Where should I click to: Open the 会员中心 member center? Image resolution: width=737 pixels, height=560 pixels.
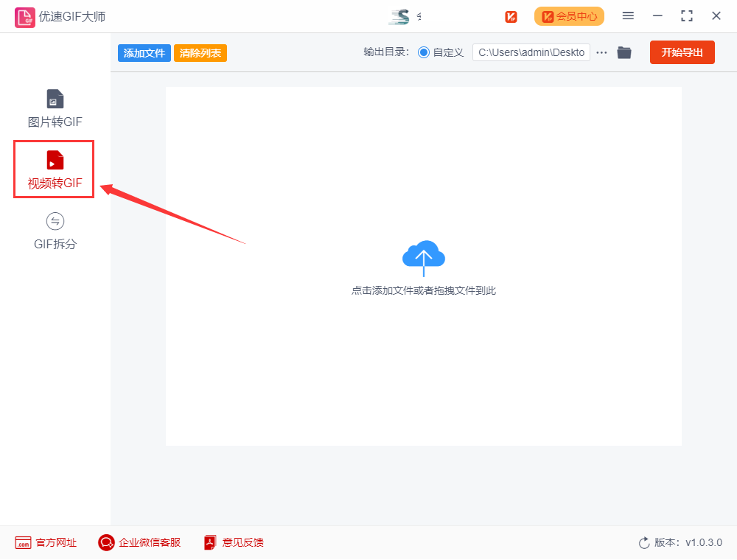[x=569, y=16]
